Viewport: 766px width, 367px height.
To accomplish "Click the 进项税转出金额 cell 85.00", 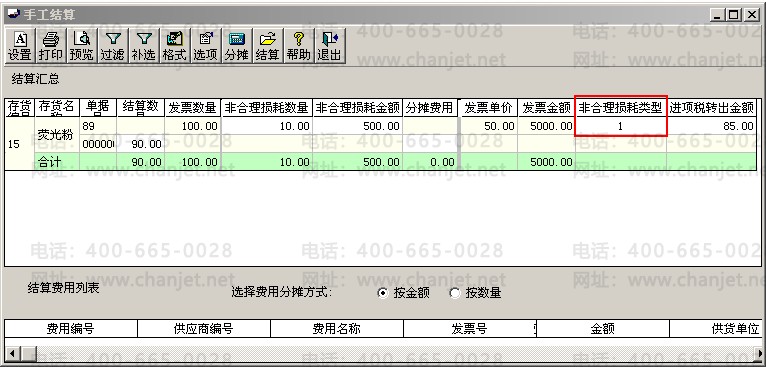I will pyautogui.click(x=712, y=126).
